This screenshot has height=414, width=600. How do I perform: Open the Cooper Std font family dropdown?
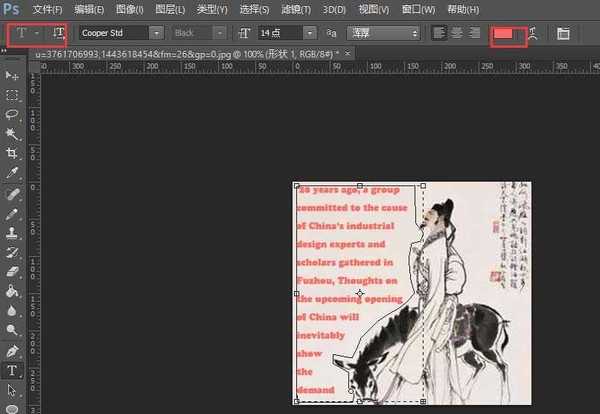click(x=156, y=33)
